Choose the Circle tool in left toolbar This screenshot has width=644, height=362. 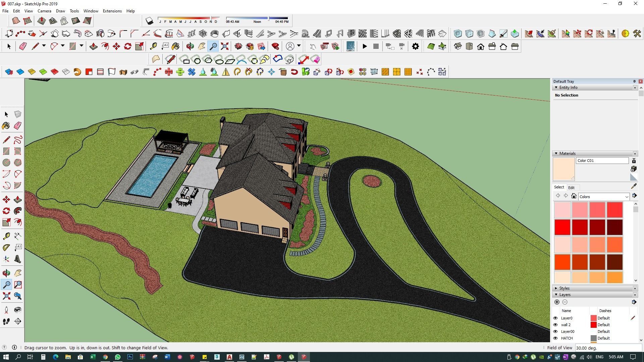(6, 163)
